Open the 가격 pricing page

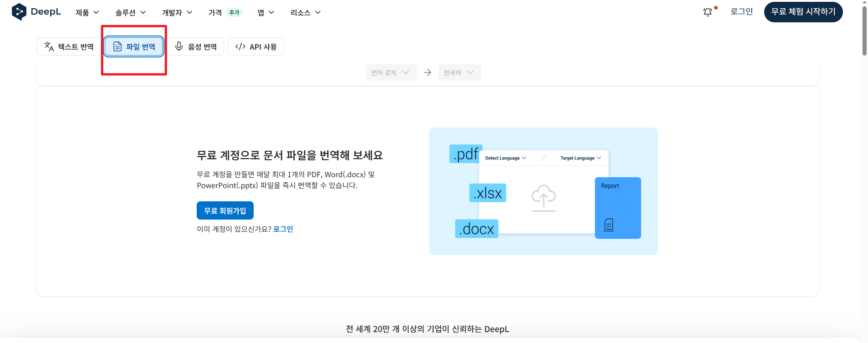[x=215, y=12]
